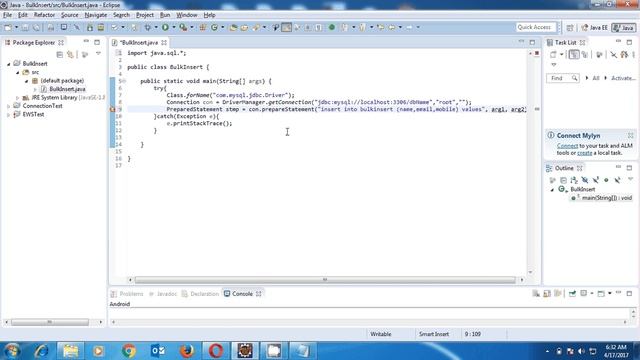Click the Java perspective button
Viewport: 640px width, 360px height.
623,28
